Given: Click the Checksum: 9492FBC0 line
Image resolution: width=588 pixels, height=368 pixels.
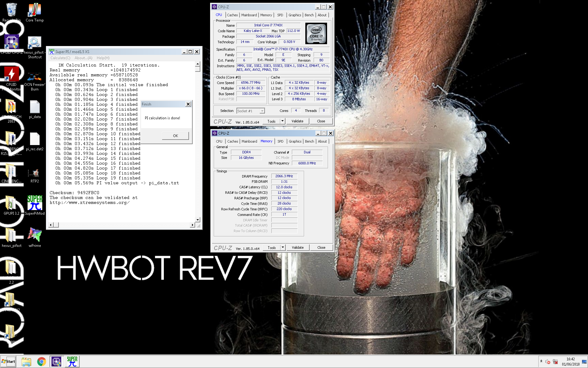Looking at the screenshot, I should coord(74,193).
